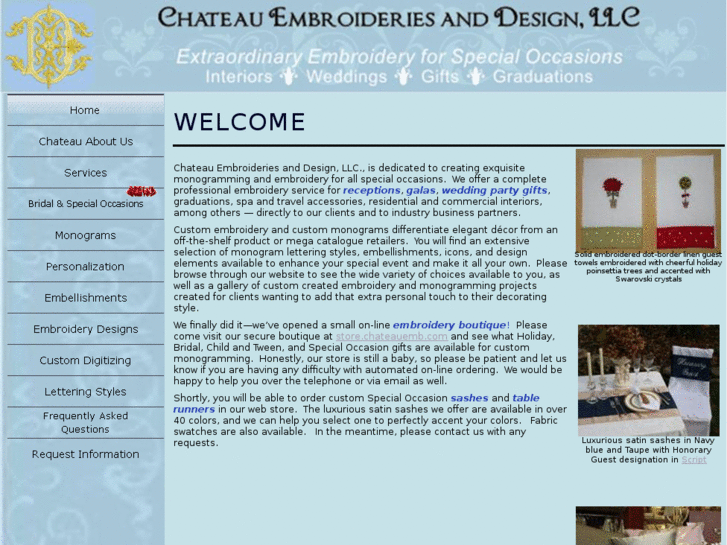Click the gold monogram logo
This screenshot has height=545, width=727.
[49, 46]
